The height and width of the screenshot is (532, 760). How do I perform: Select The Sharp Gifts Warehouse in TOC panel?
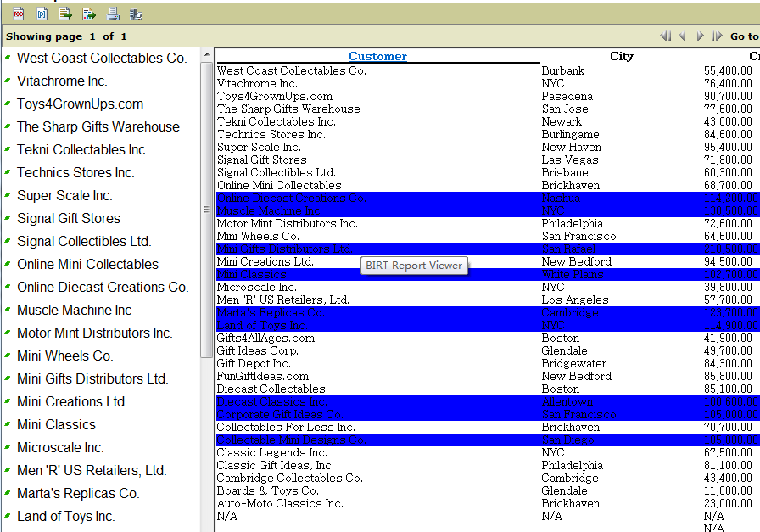[98, 126]
